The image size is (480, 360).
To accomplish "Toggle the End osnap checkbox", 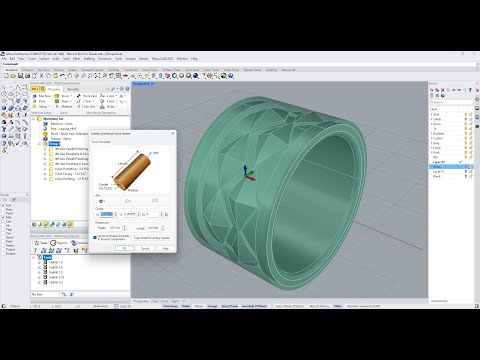I will (x=3, y=205).
